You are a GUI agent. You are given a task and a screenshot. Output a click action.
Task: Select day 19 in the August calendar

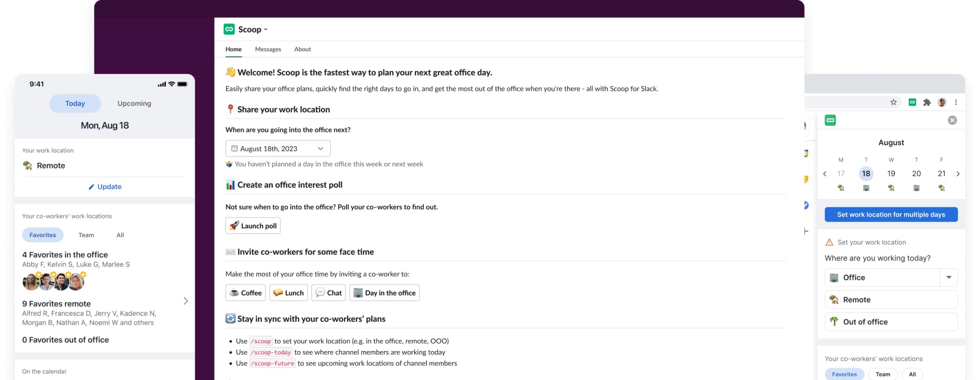point(891,174)
